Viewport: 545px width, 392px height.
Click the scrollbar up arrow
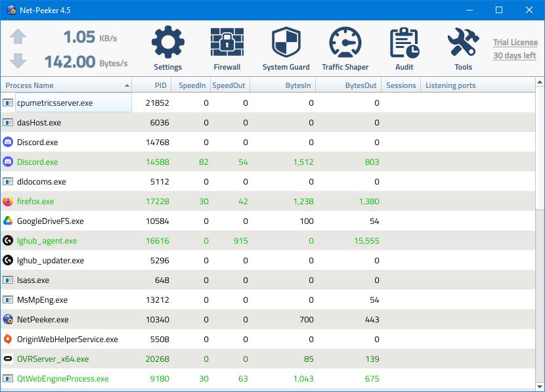coord(540,82)
